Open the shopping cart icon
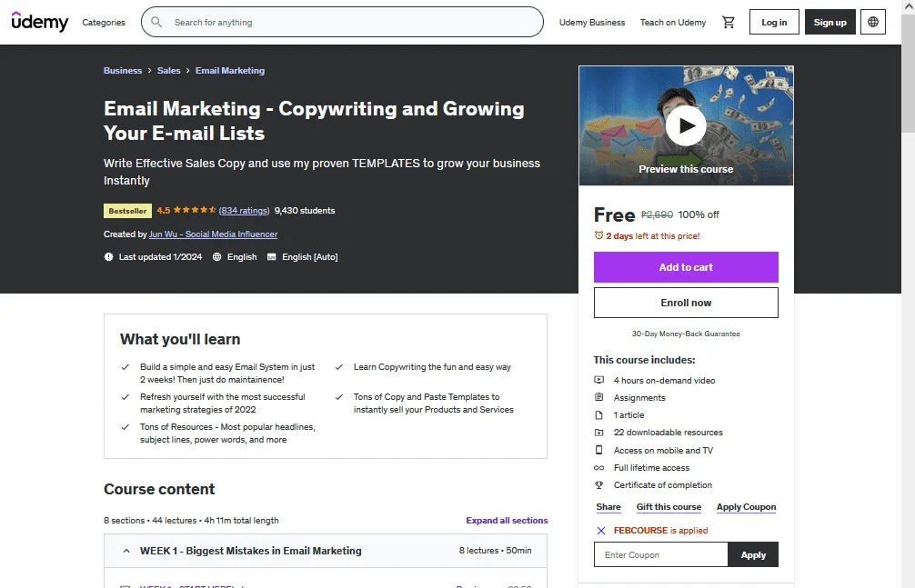This screenshot has height=588, width=915. [728, 22]
